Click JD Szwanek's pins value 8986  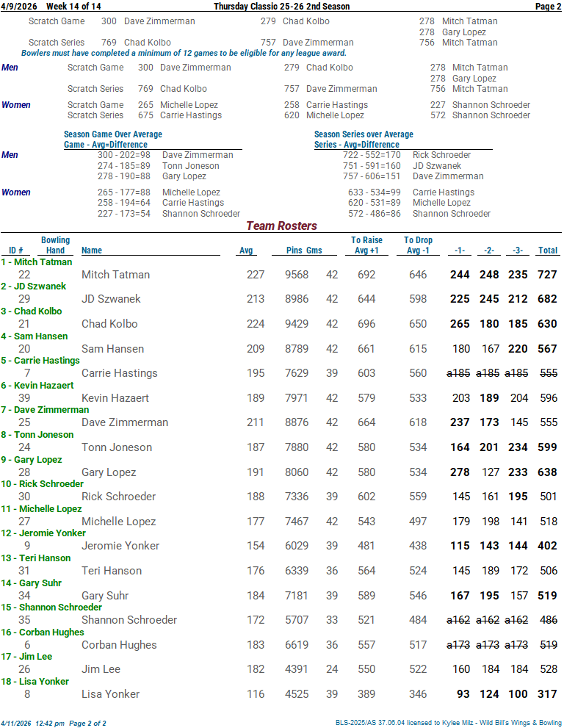(297, 298)
